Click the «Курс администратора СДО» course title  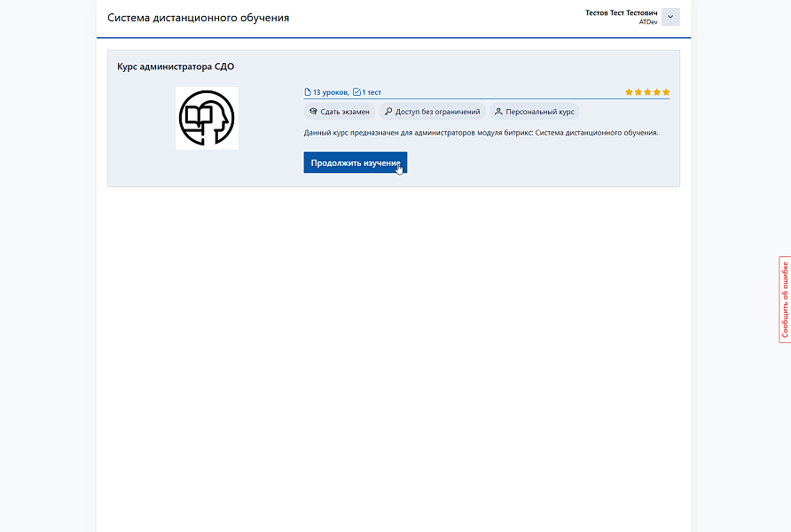[176, 65]
